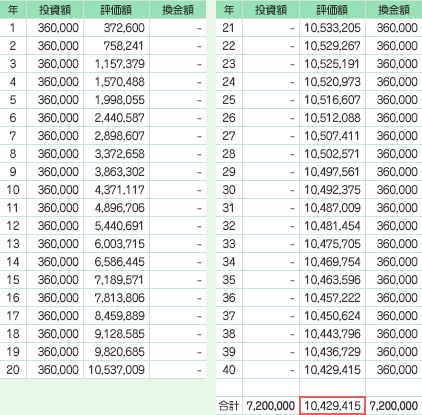Select year number 12 in left table

pyautogui.click(x=13, y=226)
